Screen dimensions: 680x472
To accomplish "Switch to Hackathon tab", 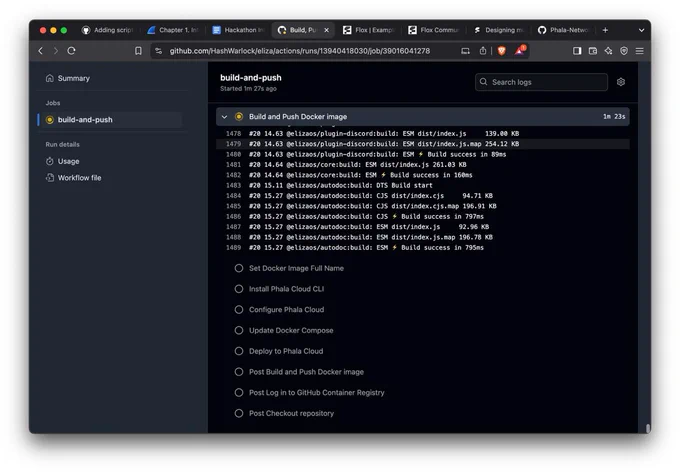I will click(238, 30).
